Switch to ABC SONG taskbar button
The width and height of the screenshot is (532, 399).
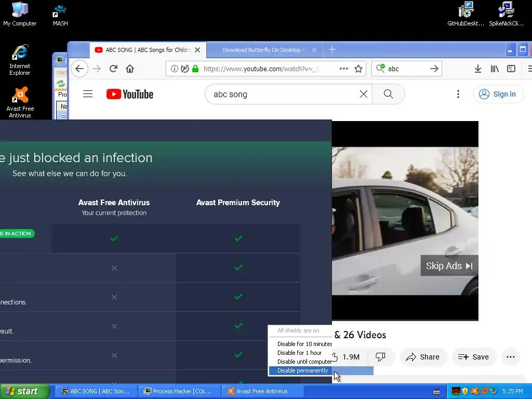point(96,391)
